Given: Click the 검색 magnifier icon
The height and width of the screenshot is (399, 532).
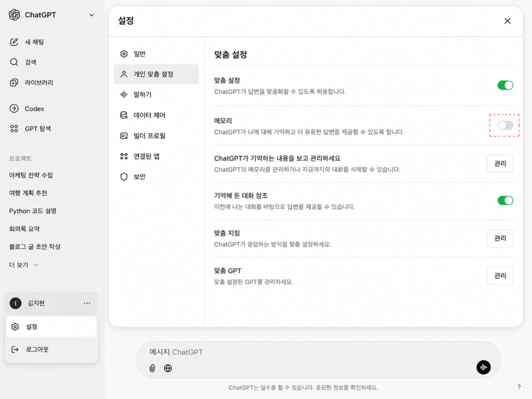Looking at the screenshot, I should (x=14, y=62).
